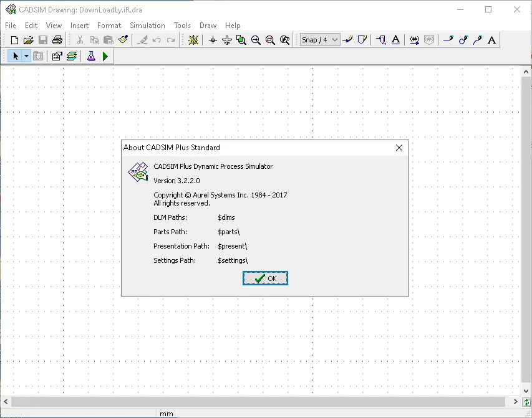Click the Version 3.2.2.0 text

(x=177, y=181)
